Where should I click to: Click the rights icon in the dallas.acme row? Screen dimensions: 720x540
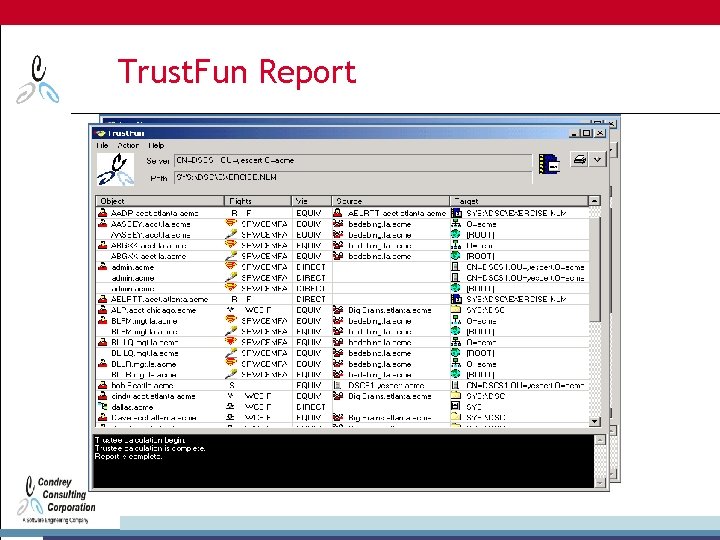point(231,406)
